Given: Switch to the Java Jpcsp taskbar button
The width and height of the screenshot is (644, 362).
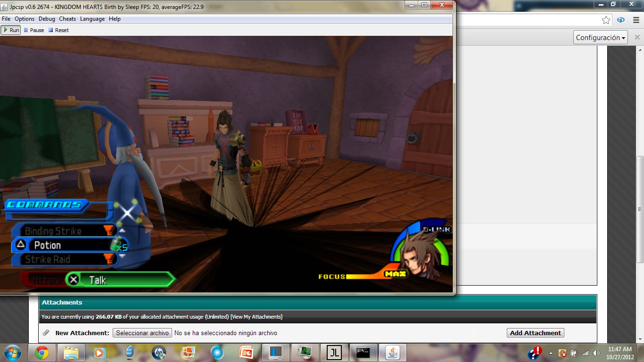Looking at the screenshot, I should tap(393, 353).
